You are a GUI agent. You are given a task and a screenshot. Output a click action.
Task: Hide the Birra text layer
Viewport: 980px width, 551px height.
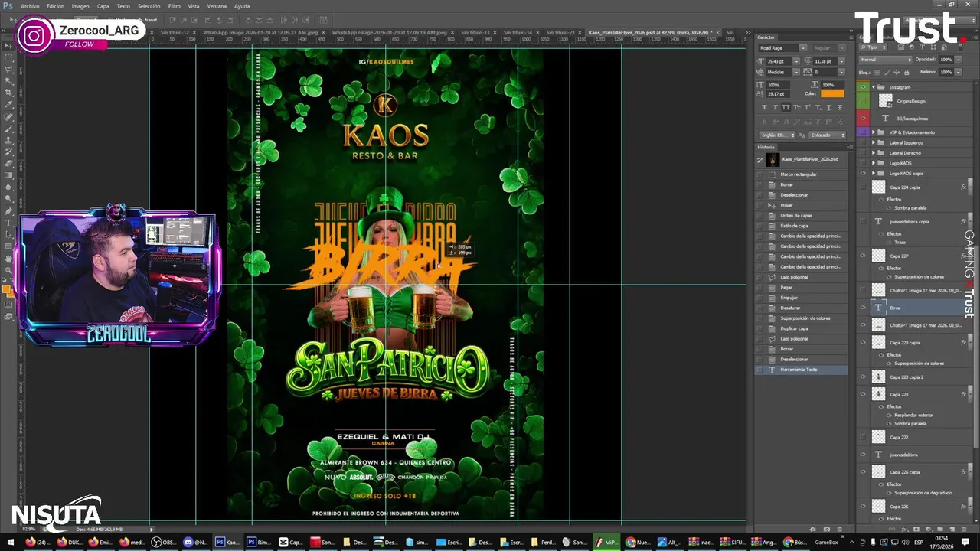point(863,308)
